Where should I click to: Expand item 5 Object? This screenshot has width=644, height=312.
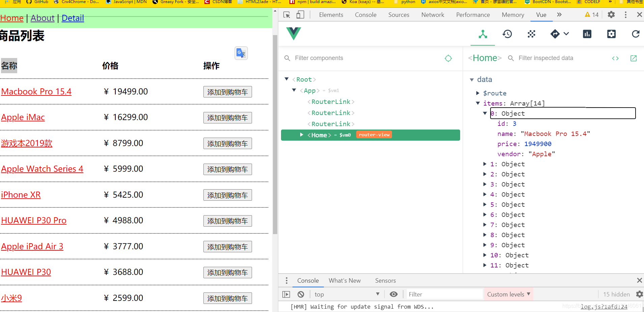click(485, 204)
